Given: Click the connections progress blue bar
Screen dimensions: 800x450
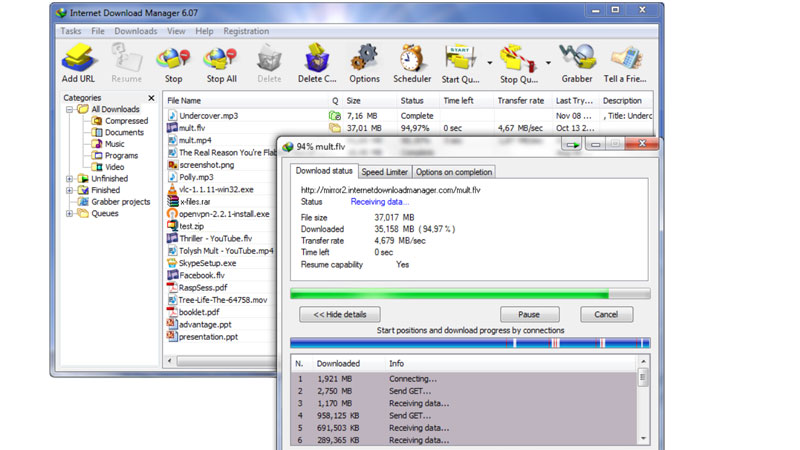Looking at the screenshot, I should [x=470, y=343].
